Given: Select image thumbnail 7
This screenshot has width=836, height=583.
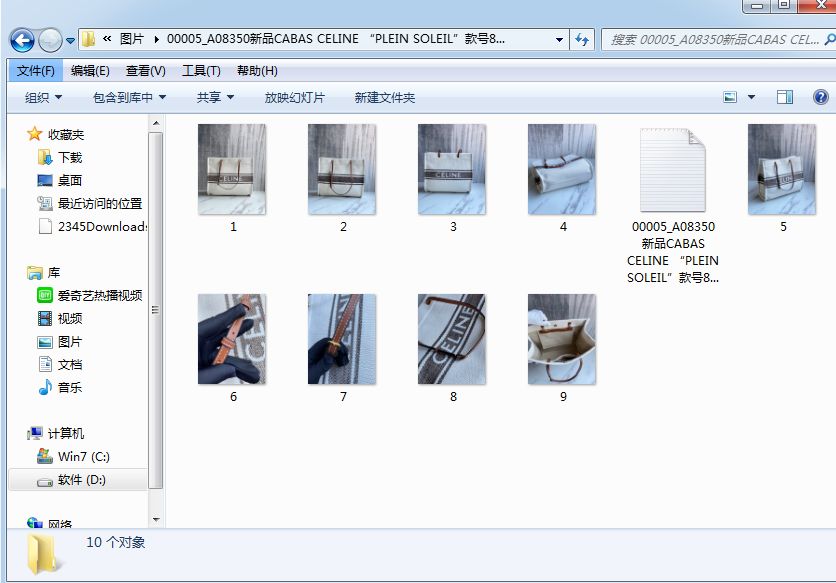Looking at the screenshot, I should (x=342, y=339).
